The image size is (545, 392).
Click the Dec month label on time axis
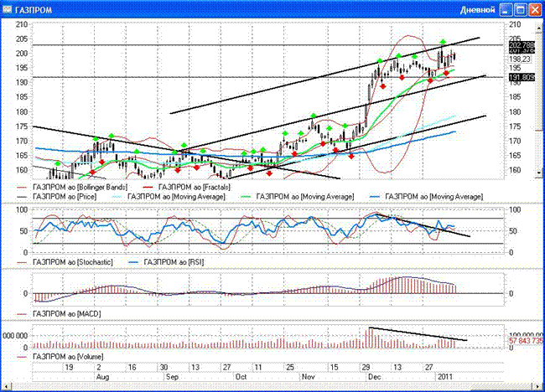(x=374, y=377)
